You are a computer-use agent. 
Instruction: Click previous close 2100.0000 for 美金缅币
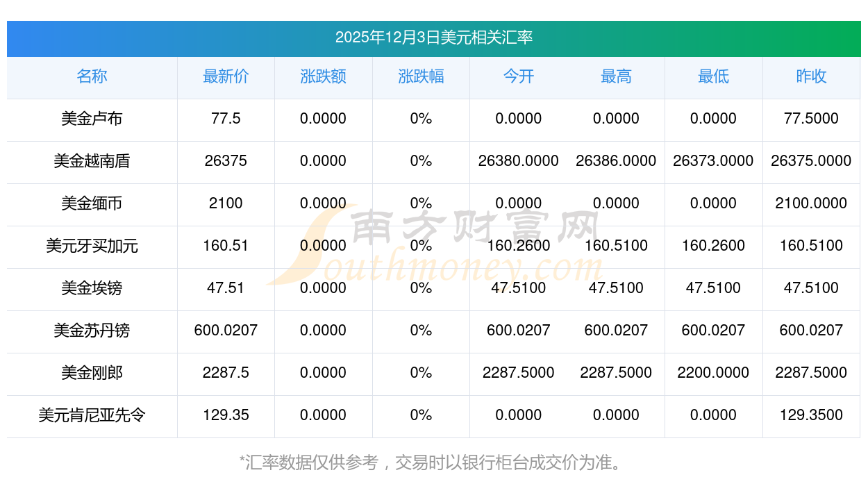click(811, 203)
